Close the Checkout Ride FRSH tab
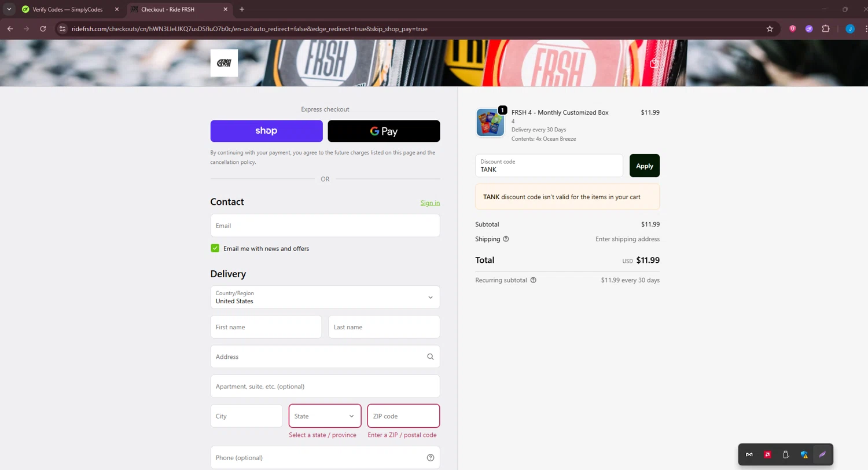This screenshot has height=470, width=868. pos(225,9)
